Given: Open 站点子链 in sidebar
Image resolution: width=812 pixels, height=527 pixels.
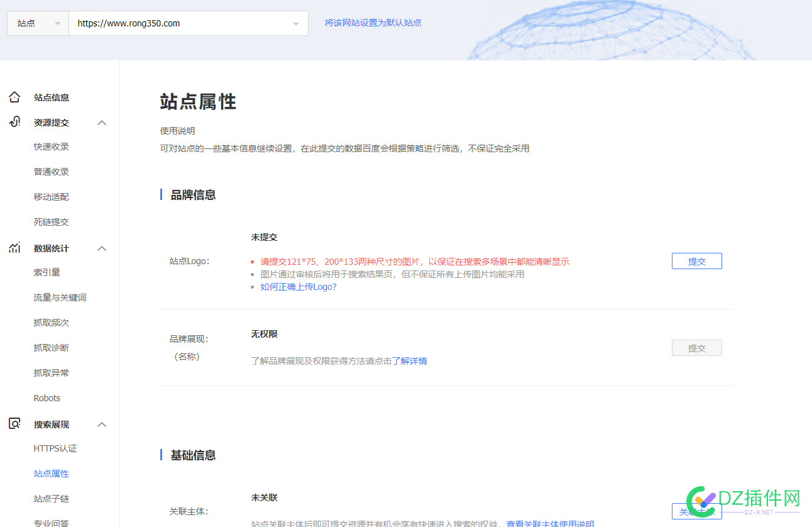Looking at the screenshot, I should click(52, 499).
